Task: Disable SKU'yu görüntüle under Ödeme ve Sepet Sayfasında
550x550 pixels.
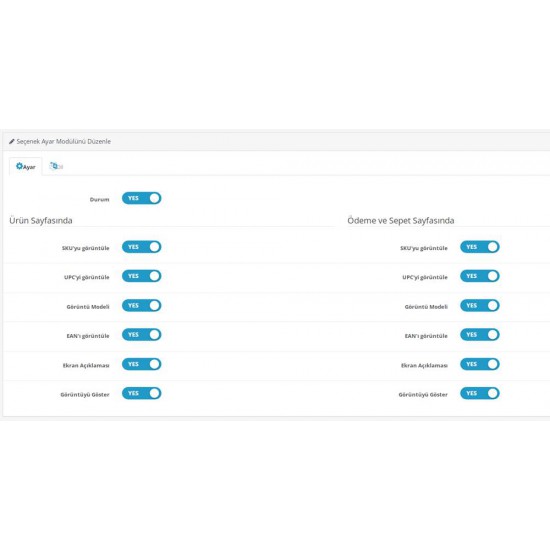Action: click(479, 247)
